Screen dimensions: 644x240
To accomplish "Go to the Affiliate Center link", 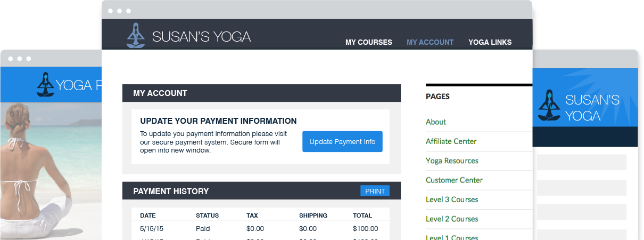I will 451,141.
